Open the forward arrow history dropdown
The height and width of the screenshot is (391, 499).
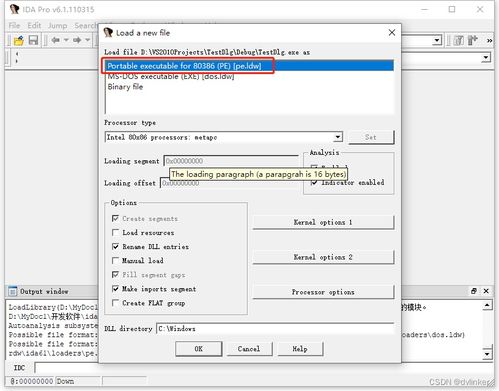[88, 40]
